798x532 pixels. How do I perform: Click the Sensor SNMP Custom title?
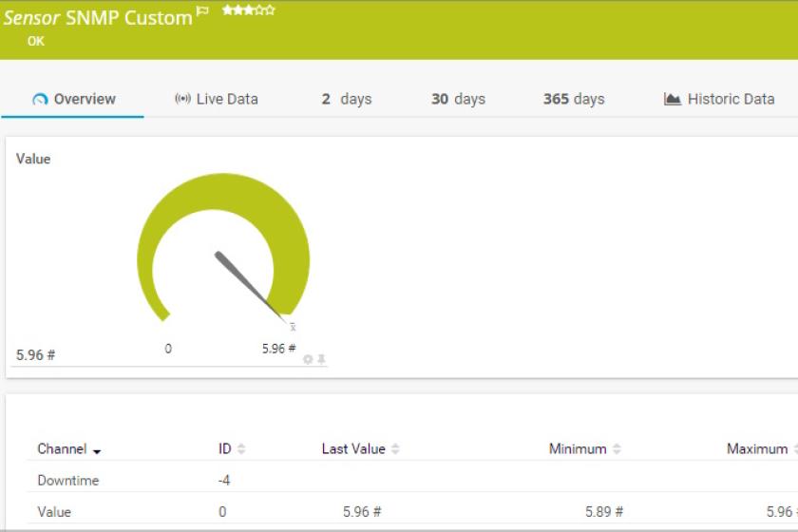[x=98, y=18]
